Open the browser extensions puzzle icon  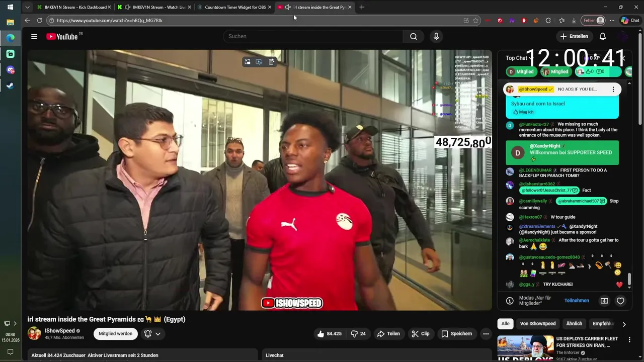click(548, 21)
